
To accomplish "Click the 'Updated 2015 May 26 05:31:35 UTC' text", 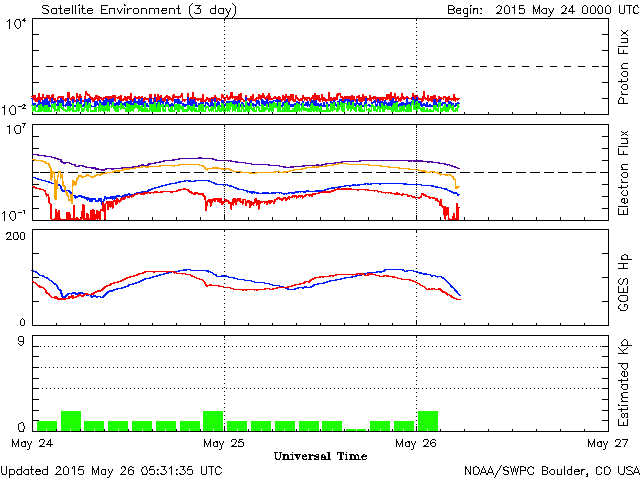I will (x=111, y=471).
